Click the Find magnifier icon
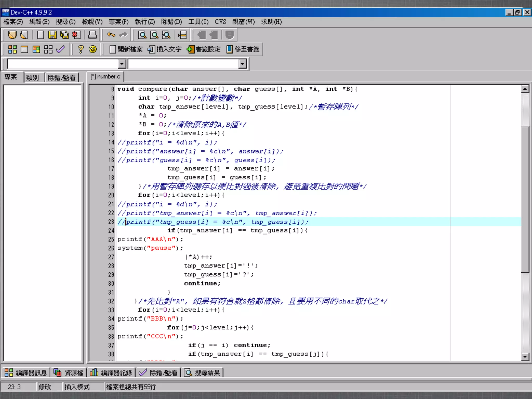 pos(142,35)
